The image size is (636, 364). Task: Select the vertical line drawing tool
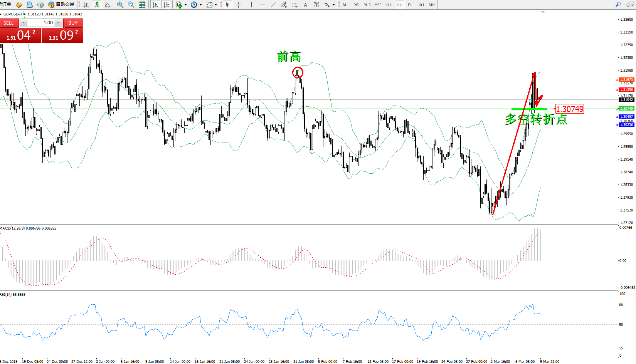(251, 5)
